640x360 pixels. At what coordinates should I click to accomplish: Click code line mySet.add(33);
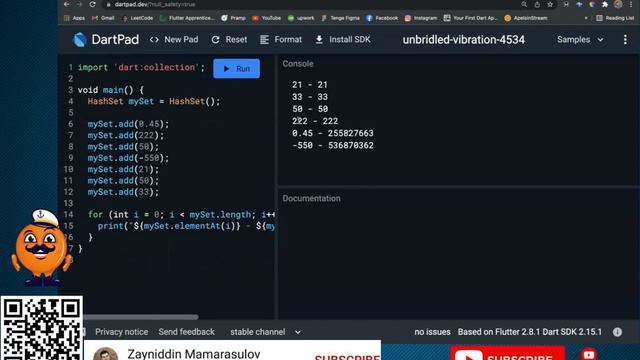coord(123,192)
